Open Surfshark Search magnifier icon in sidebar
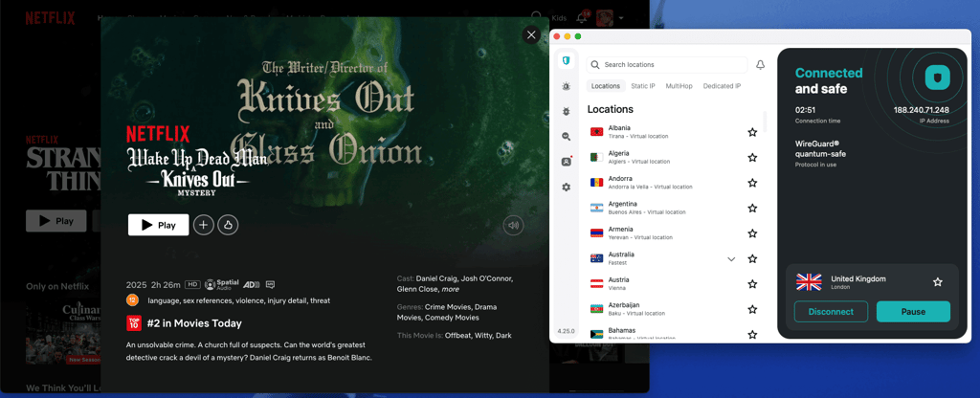Screen dimensions: 980x398 pyautogui.click(x=567, y=136)
